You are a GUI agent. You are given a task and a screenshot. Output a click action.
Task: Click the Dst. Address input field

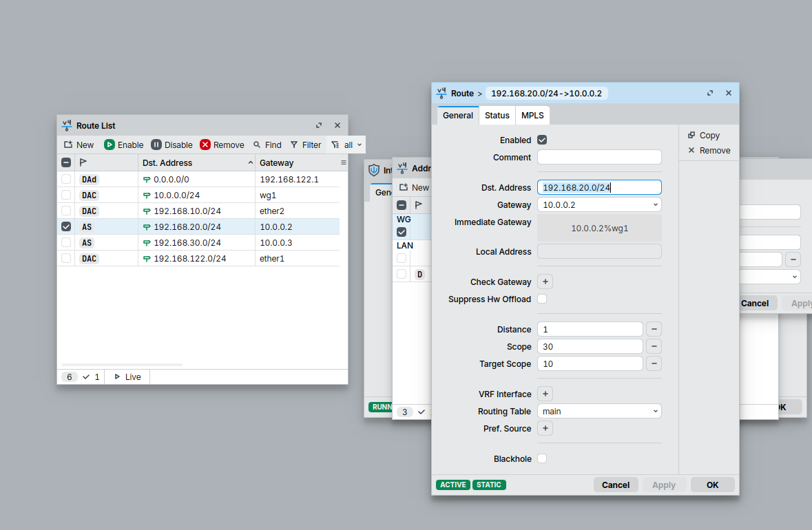tap(598, 187)
